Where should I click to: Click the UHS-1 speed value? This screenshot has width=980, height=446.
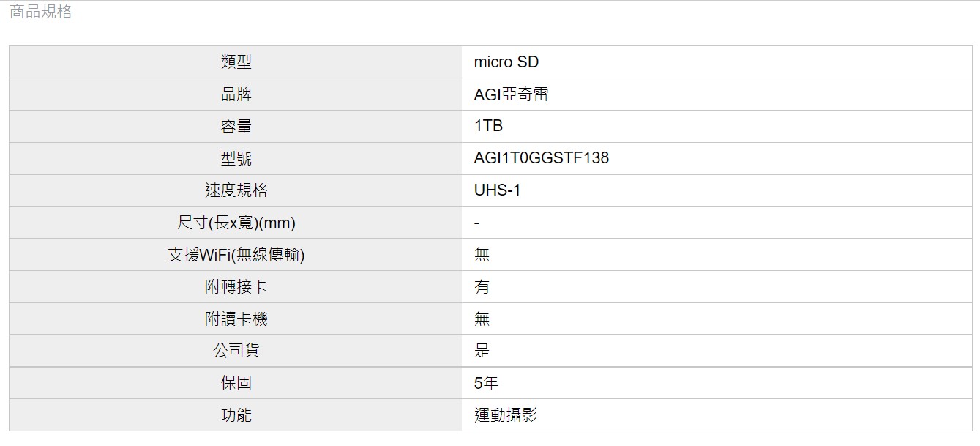[497, 190]
